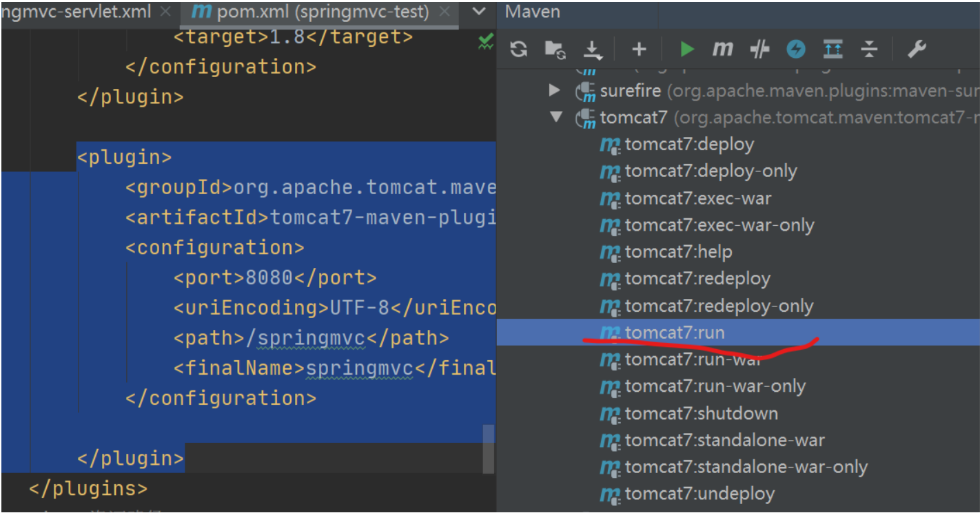980x513 pixels.
Task: Click the closing </plugins> tag
Action: tap(88, 489)
